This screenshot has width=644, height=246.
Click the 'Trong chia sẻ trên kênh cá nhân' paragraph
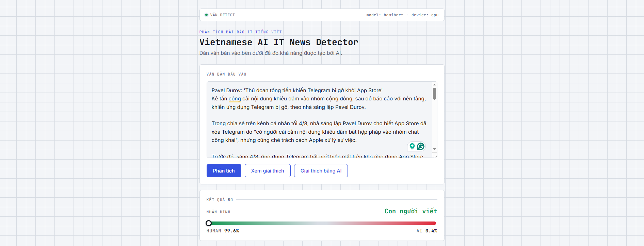(x=319, y=132)
